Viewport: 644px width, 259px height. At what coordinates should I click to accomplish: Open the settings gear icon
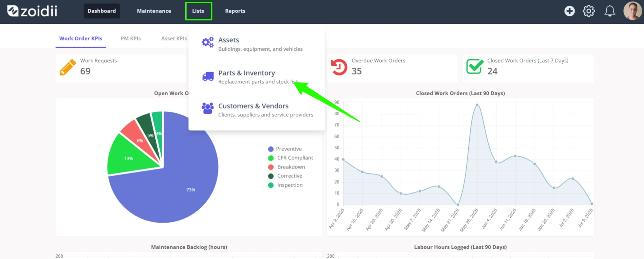(589, 11)
